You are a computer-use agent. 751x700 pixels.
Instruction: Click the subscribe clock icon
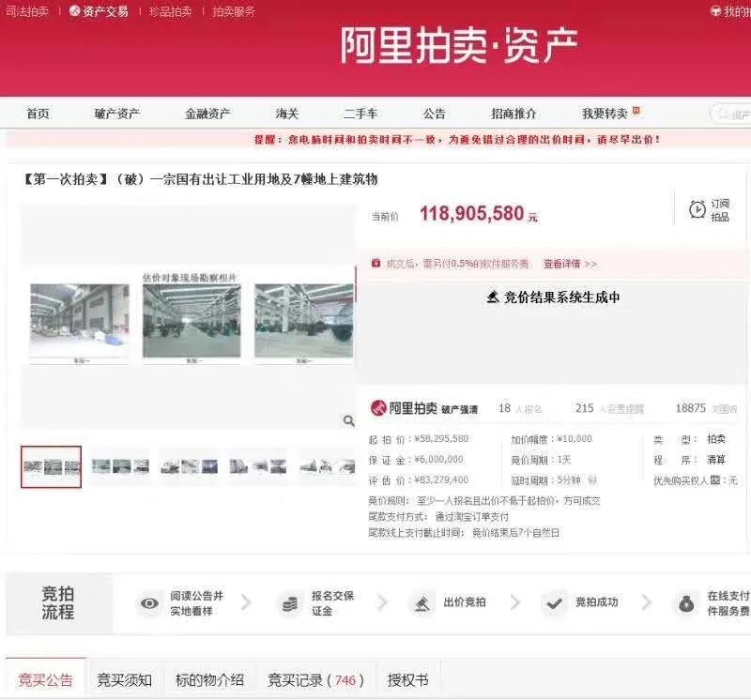click(x=697, y=209)
